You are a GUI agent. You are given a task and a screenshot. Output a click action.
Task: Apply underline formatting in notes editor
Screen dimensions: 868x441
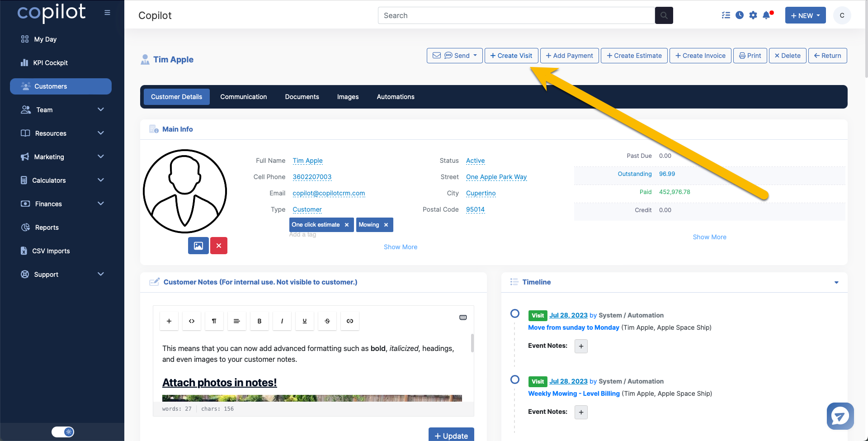(x=305, y=321)
